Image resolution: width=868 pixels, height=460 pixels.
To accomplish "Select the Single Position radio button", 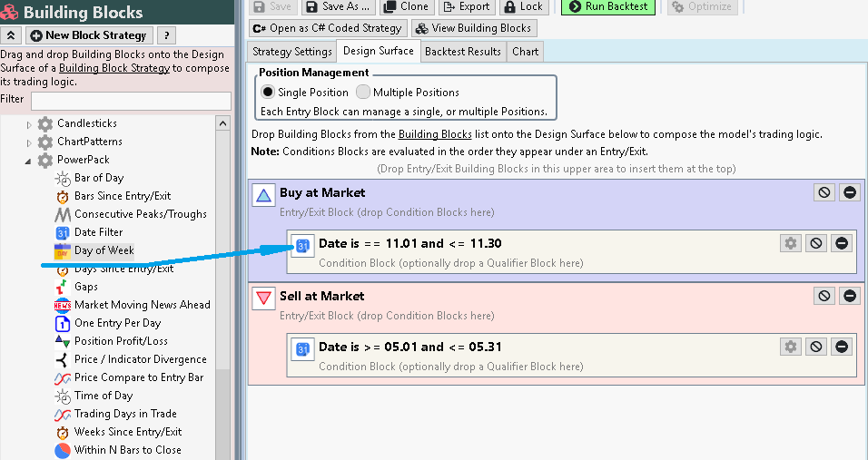I will pyautogui.click(x=268, y=92).
